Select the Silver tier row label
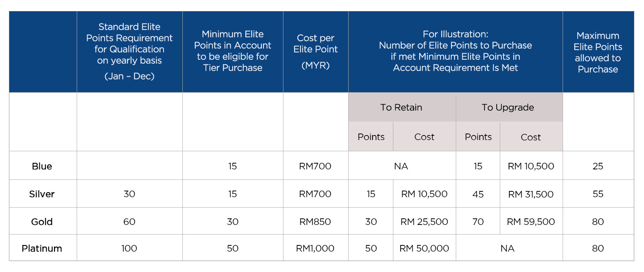This screenshot has height=272, width=644. [42, 194]
